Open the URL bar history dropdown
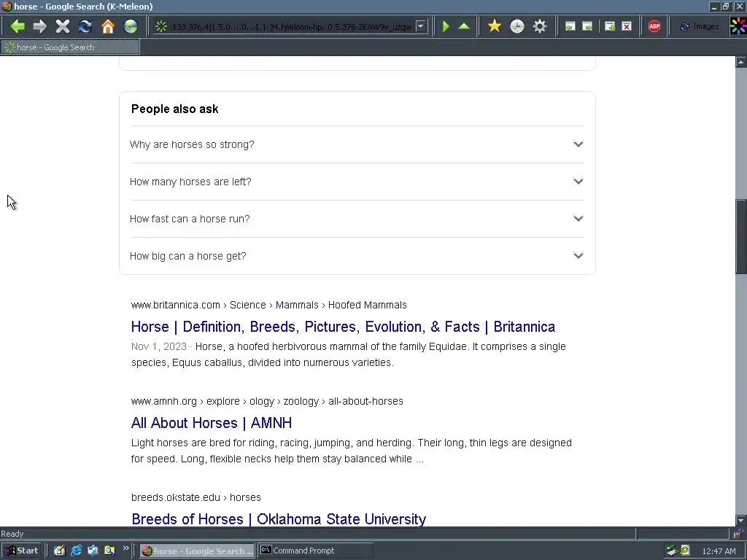Viewport: 747px width, 560px height. (421, 27)
